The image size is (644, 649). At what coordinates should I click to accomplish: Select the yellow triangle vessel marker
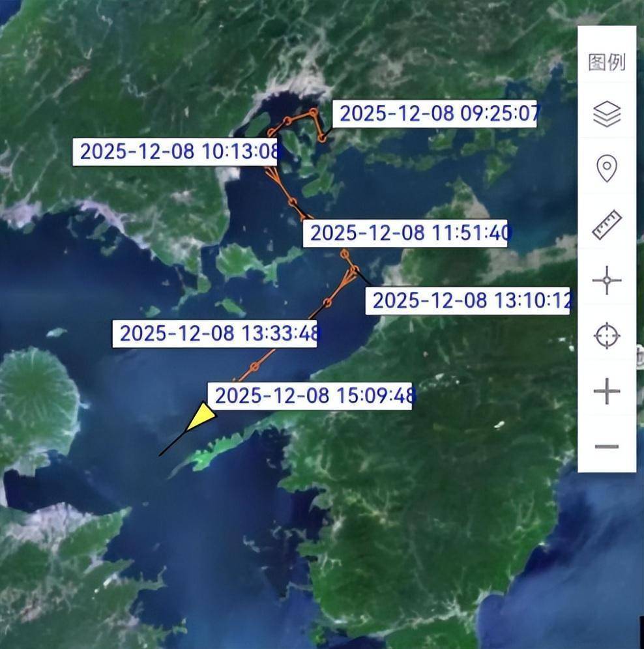201,418
